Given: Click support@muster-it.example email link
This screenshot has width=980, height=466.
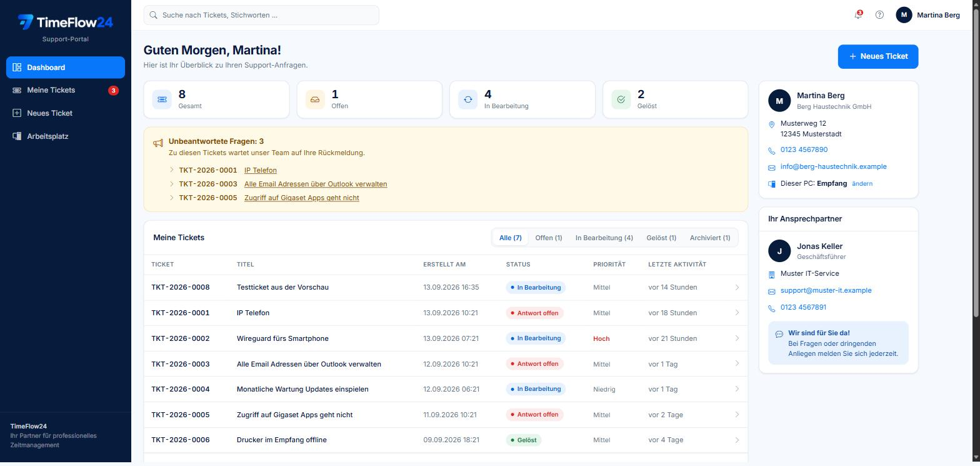Looking at the screenshot, I should pyautogui.click(x=826, y=290).
